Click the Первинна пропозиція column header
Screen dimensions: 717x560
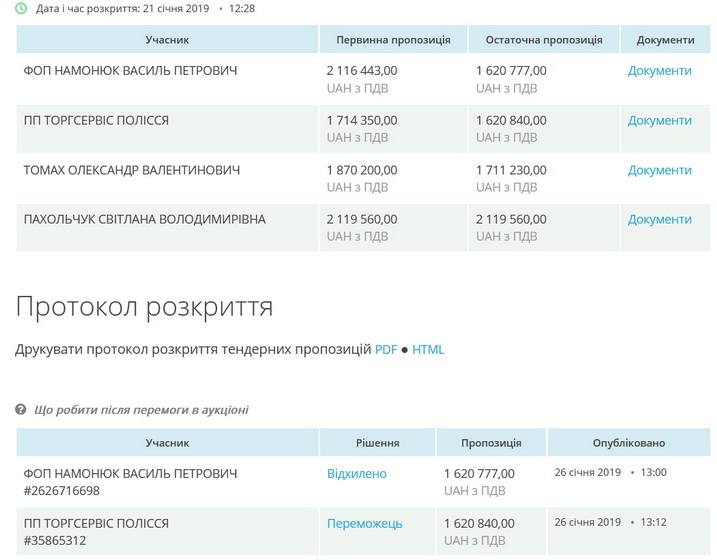(393, 40)
